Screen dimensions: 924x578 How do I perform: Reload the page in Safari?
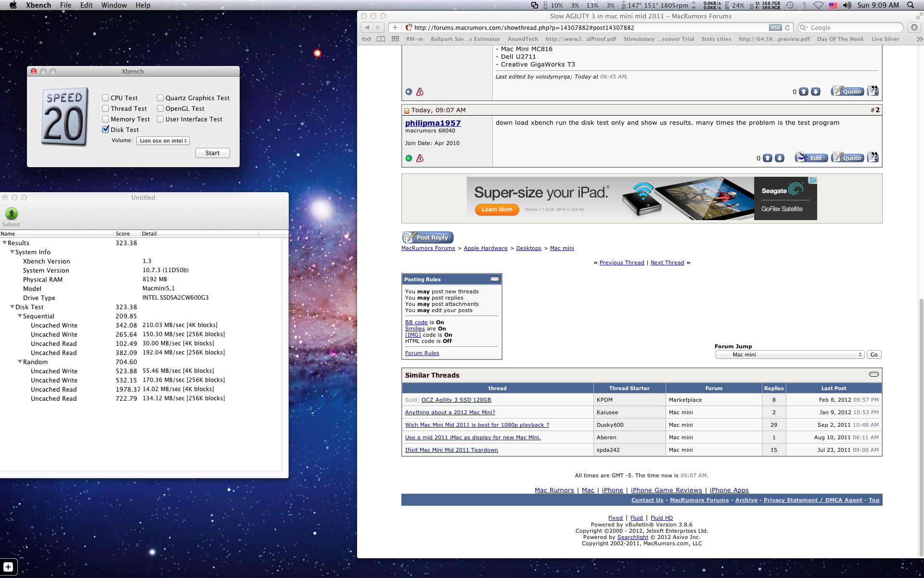(x=787, y=27)
